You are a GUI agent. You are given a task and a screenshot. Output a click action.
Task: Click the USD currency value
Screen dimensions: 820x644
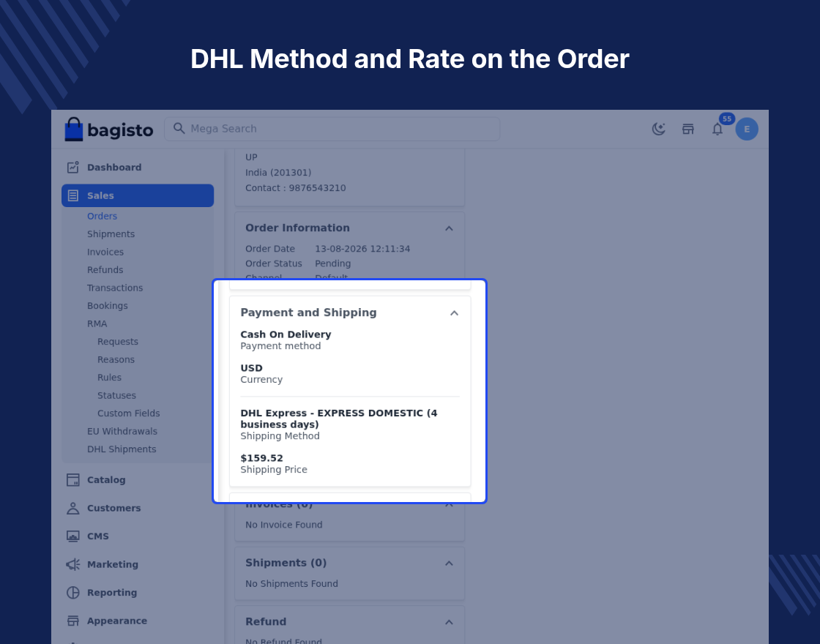tap(251, 368)
